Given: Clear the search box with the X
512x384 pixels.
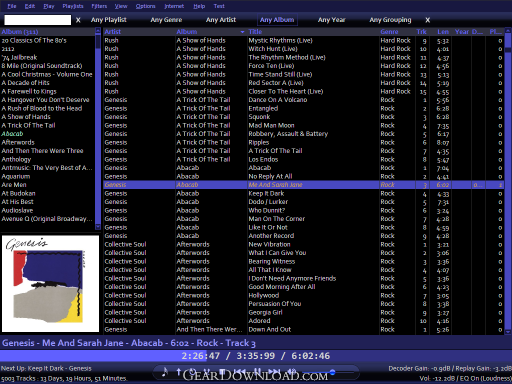Looking at the screenshot, I should 78,20.
